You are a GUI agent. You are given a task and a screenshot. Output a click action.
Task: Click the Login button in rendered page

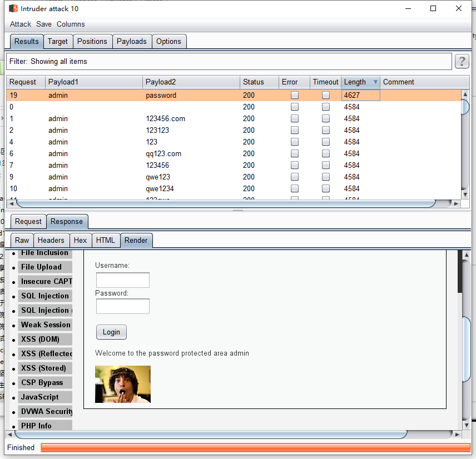[111, 332]
